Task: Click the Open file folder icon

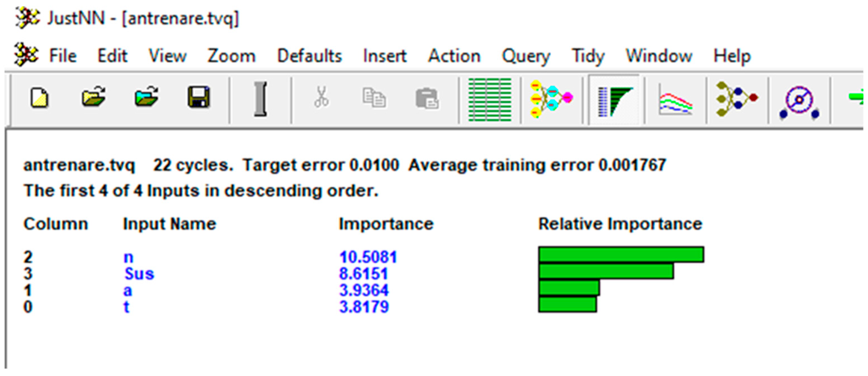Action: point(93,97)
